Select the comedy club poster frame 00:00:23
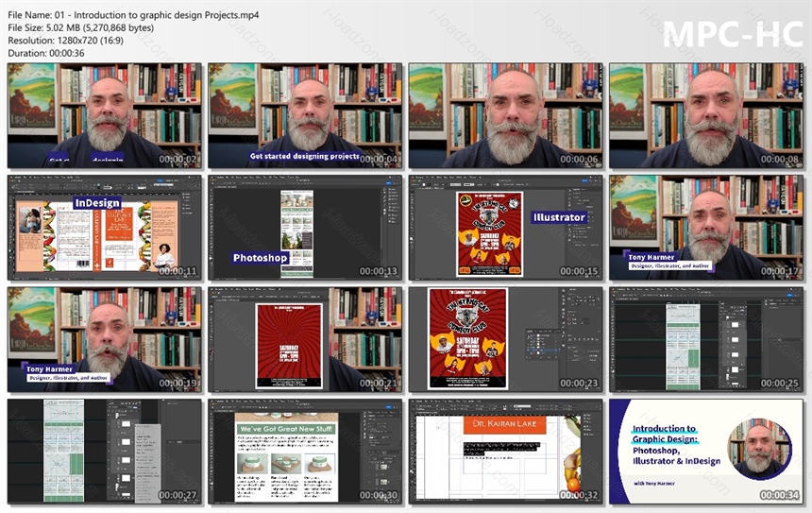The height and width of the screenshot is (513, 812). (506, 339)
